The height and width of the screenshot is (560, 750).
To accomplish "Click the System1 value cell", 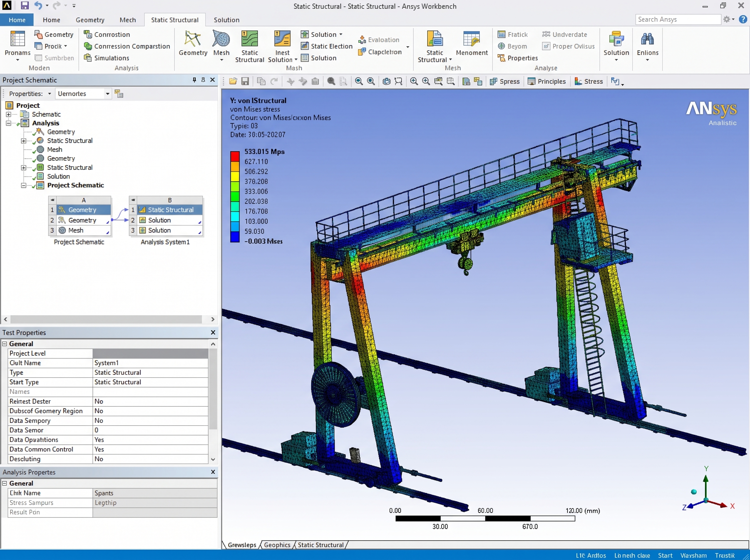I will coord(151,363).
